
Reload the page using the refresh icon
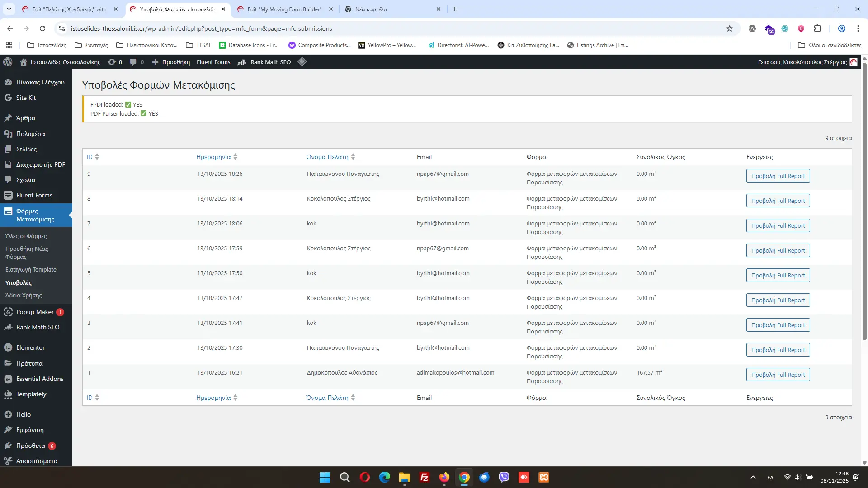pos(42,28)
